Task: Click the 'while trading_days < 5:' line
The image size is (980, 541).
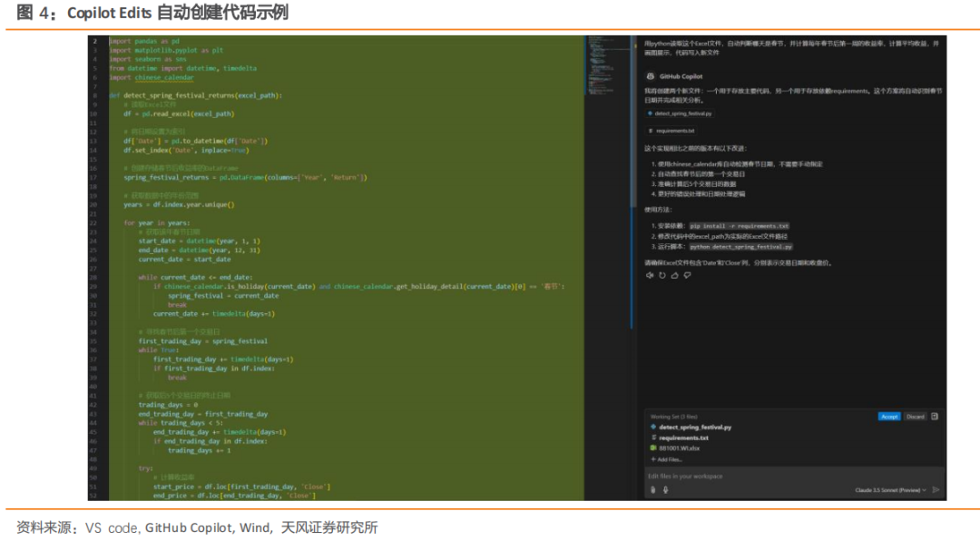Action: tap(181, 423)
